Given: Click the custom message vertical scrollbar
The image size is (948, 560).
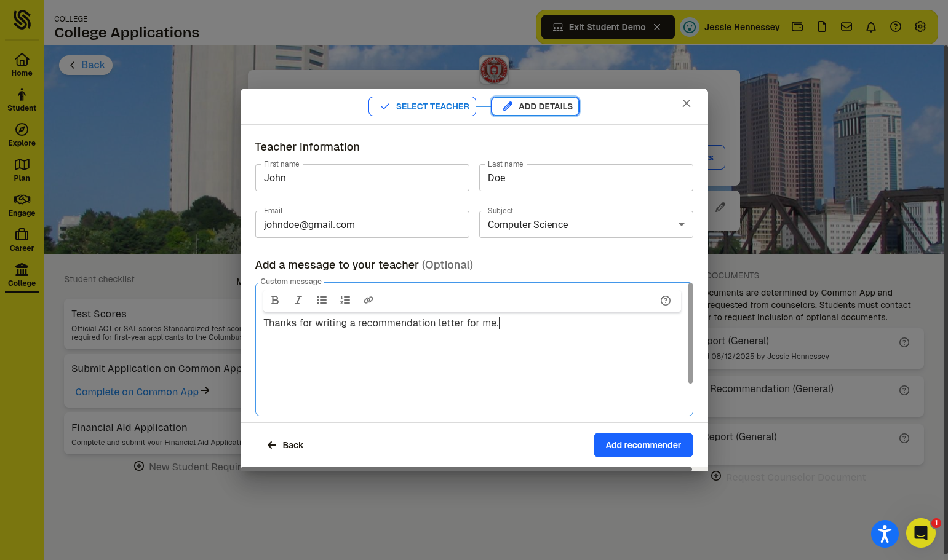Looking at the screenshot, I should click(690, 333).
